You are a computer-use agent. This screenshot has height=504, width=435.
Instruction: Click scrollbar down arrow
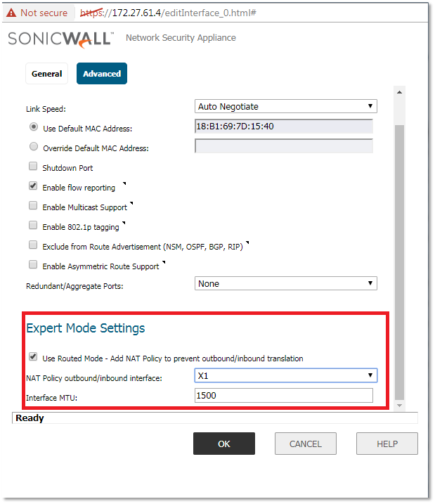click(400, 406)
